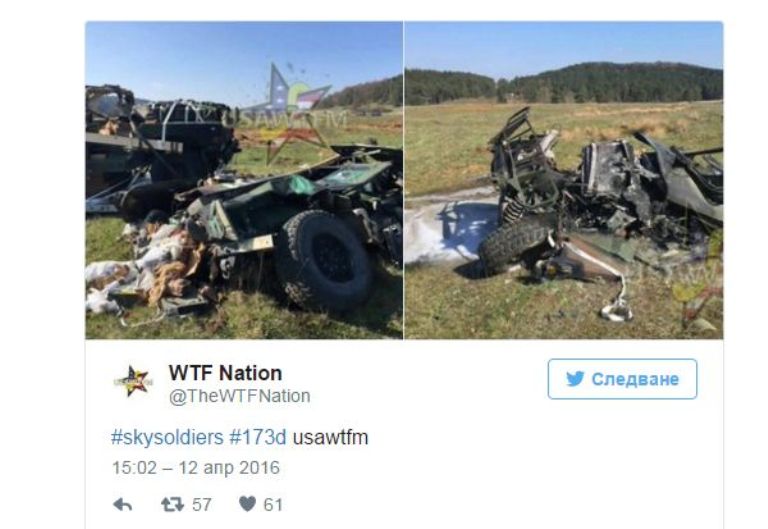Image resolution: width=768 pixels, height=529 pixels.
Task: Click the Следване follow button
Action: pos(622,379)
